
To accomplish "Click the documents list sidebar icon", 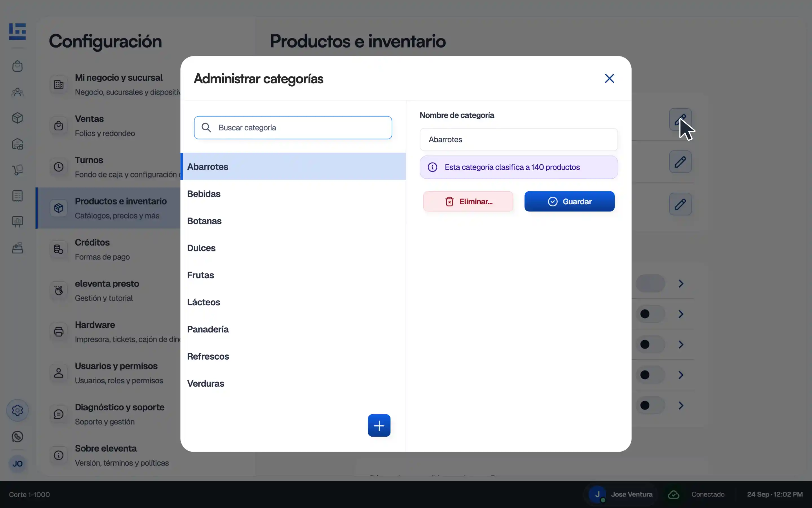I will tap(17, 196).
